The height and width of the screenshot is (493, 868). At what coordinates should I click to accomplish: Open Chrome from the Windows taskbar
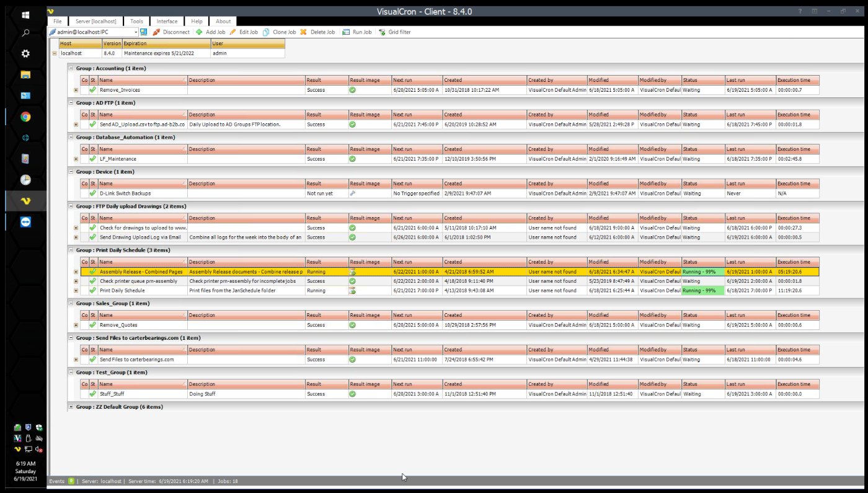click(25, 117)
